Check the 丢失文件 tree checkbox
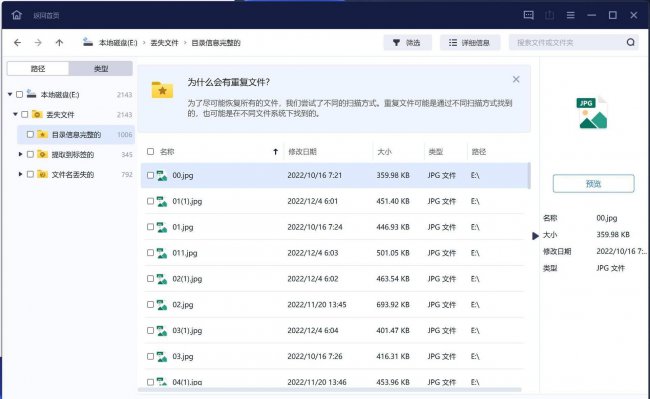The width and height of the screenshot is (650, 399). coord(25,114)
